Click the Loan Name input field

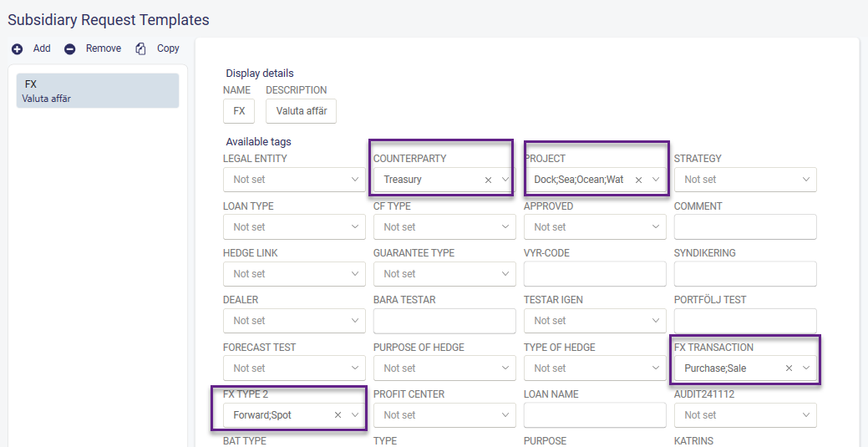(595, 414)
